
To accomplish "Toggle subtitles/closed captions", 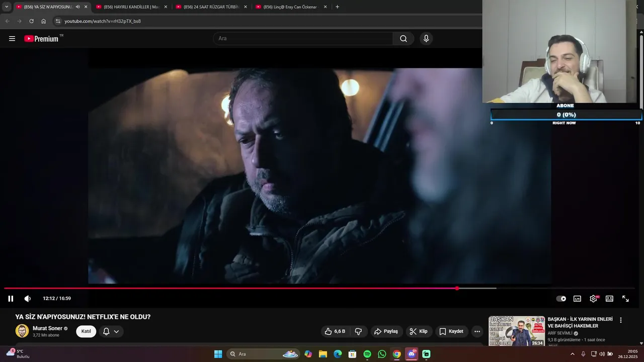I will point(577,299).
